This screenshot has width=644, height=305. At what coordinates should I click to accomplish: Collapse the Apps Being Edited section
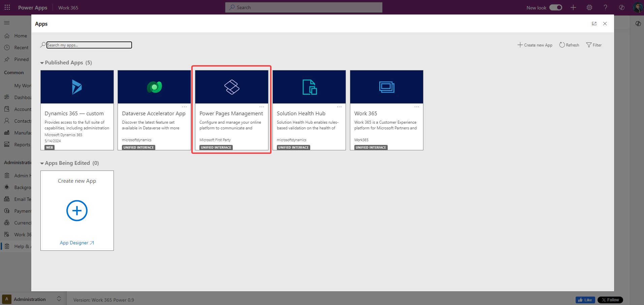click(x=42, y=163)
